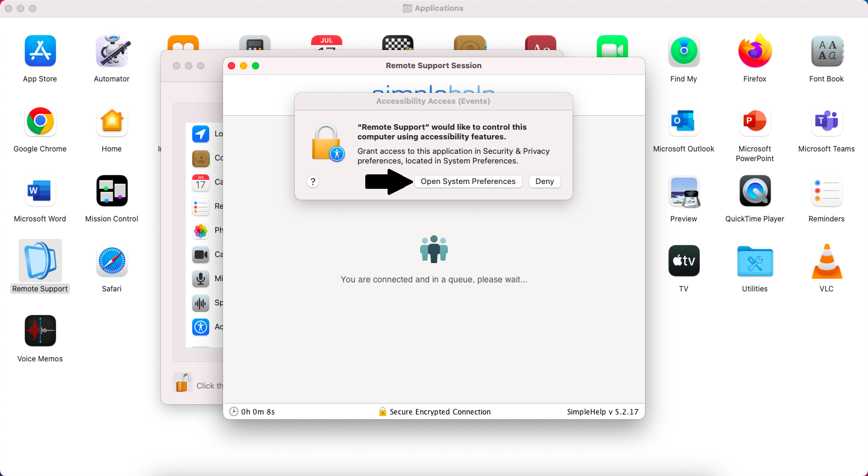Deny the accessibility access request
The height and width of the screenshot is (476, 868).
tap(544, 182)
